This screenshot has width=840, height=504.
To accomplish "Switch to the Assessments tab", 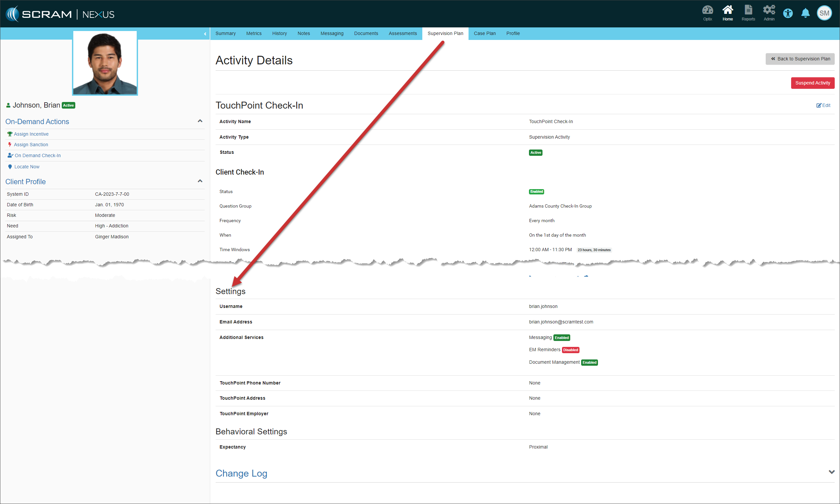I will pos(402,33).
